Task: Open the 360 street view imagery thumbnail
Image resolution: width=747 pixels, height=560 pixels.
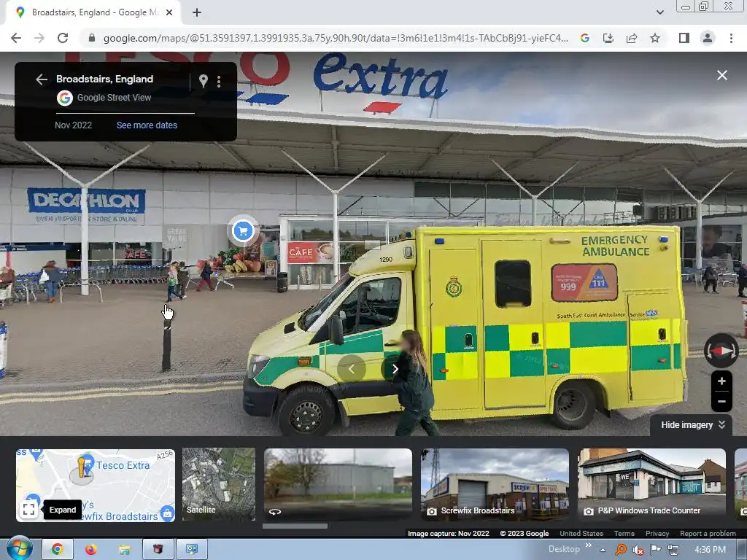Action: pyautogui.click(x=338, y=484)
